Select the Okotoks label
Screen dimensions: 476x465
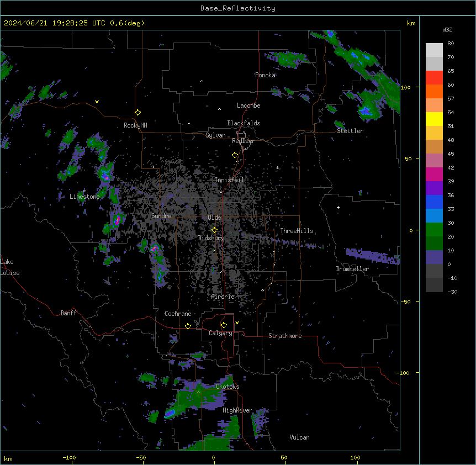click(x=228, y=387)
